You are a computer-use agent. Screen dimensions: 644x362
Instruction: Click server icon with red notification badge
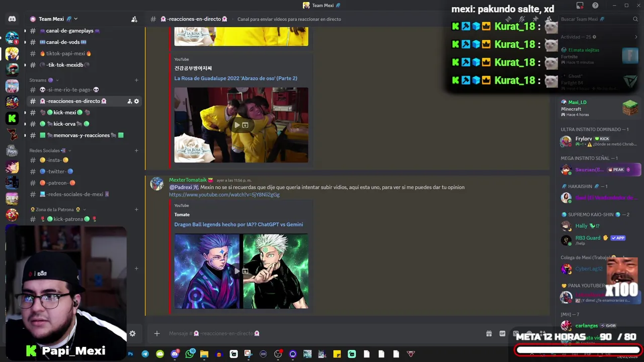12,38
